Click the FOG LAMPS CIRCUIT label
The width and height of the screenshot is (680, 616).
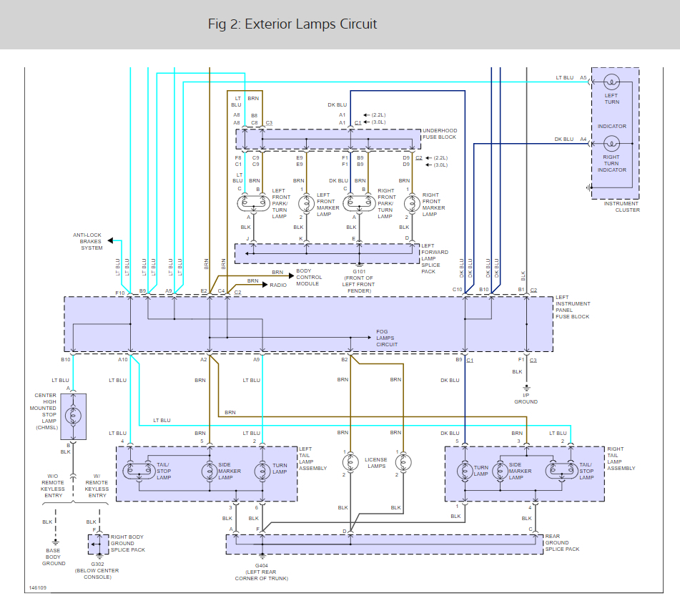386,338
